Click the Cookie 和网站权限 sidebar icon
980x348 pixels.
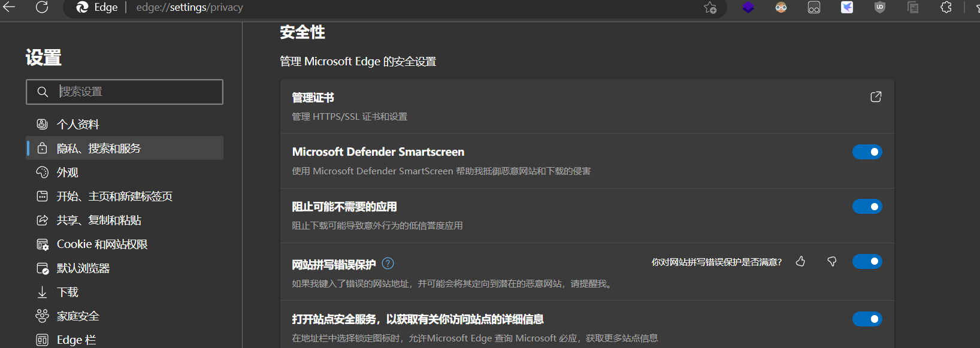(43, 244)
